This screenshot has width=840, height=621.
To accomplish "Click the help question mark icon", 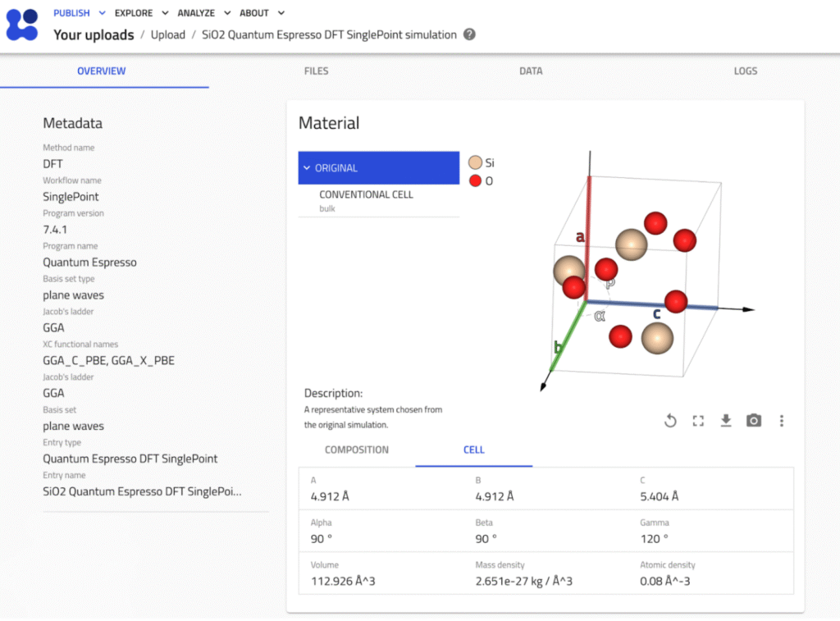I will tap(469, 35).
